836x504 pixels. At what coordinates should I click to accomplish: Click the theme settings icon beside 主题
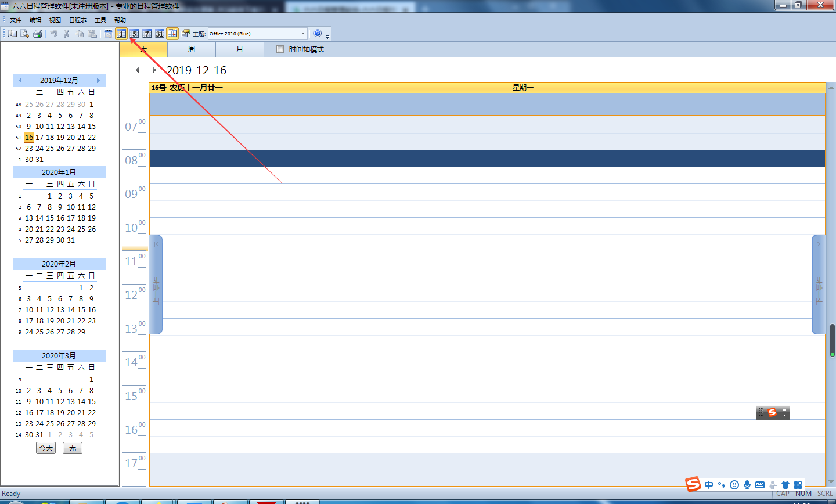tap(185, 34)
